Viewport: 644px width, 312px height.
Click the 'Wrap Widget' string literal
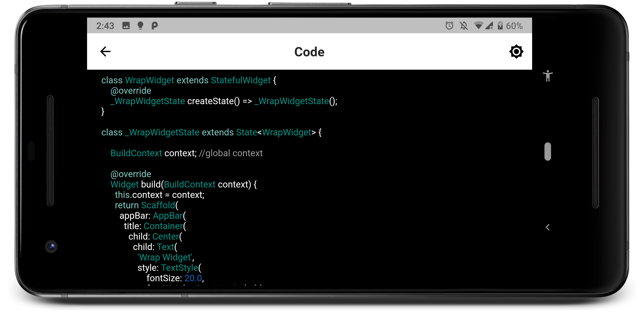(165, 257)
